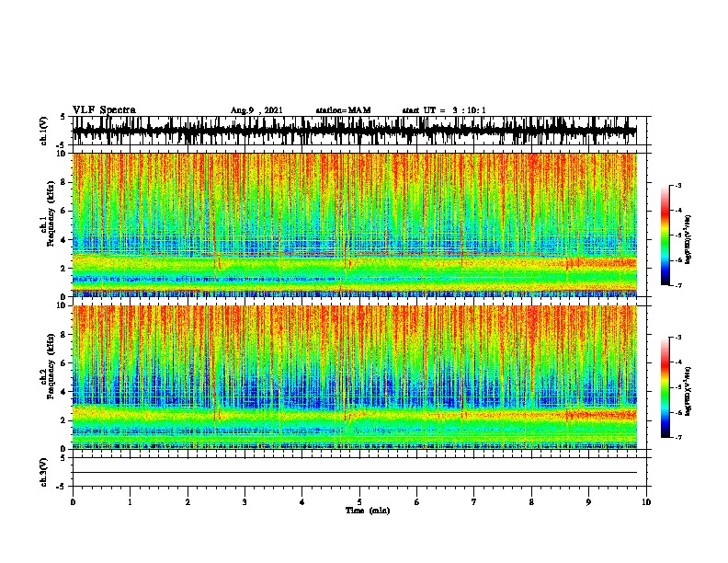Select the "start UT = 3 : 10: 1" text
Image resolution: width=728 pixels, height=563 pixels.
pyautogui.click(x=444, y=110)
